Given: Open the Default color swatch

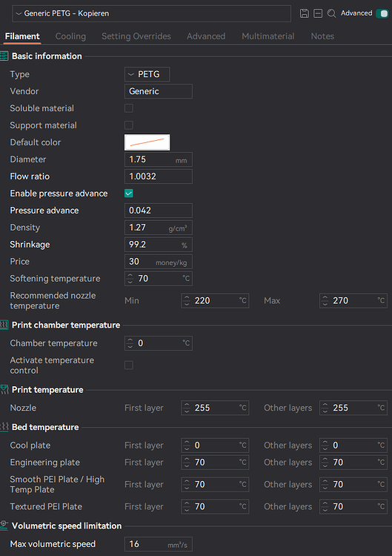Looking at the screenshot, I should pyautogui.click(x=147, y=142).
